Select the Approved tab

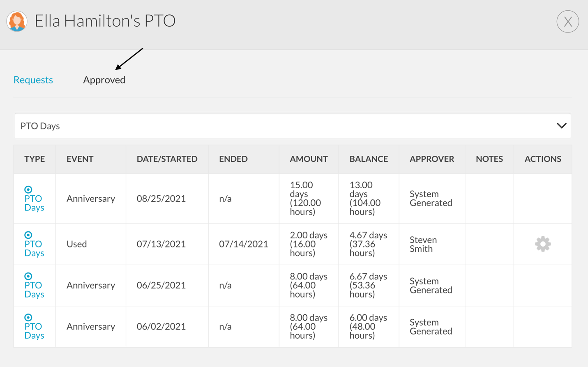(104, 80)
